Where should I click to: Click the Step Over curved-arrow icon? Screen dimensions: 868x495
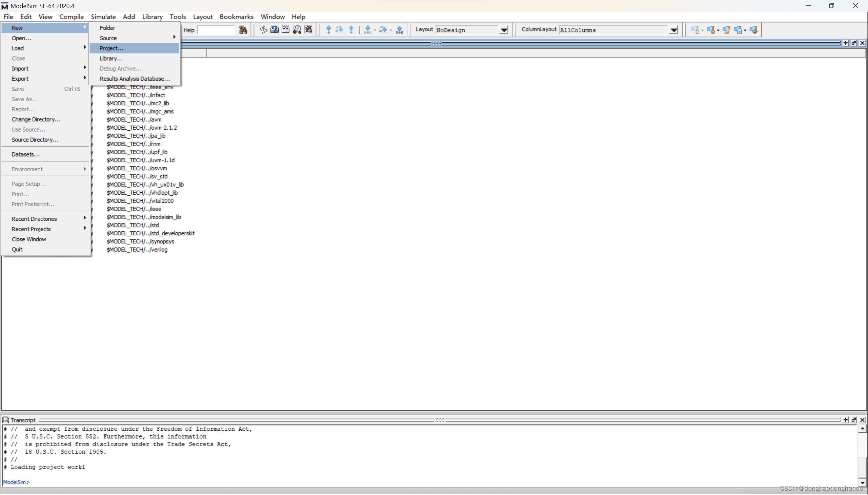point(339,30)
